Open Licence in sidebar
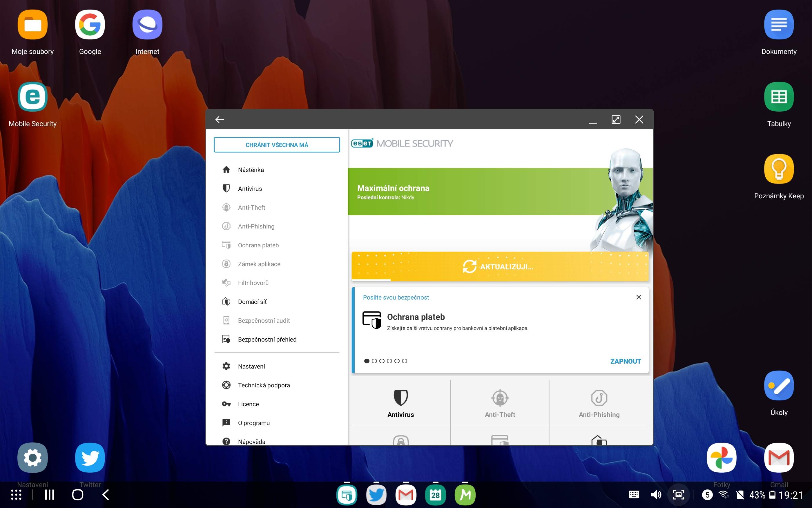Viewport: 812px width, 508px height. coord(277,404)
